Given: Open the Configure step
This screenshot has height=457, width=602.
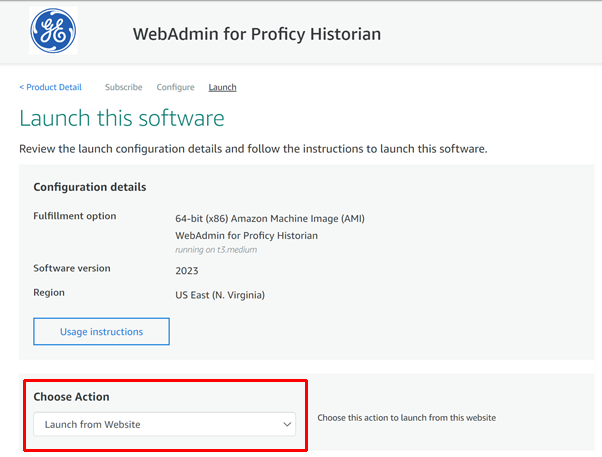Looking at the screenshot, I should [x=175, y=87].
